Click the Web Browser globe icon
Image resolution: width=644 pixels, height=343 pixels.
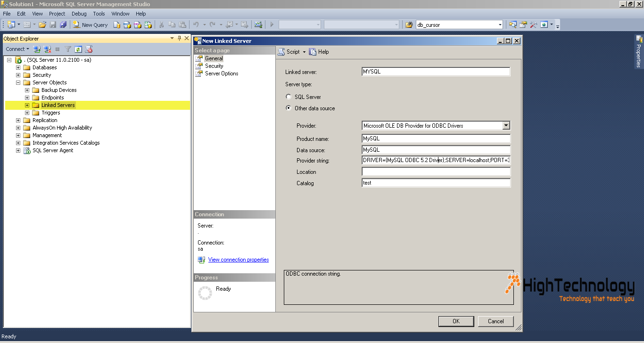click(544, 24)
